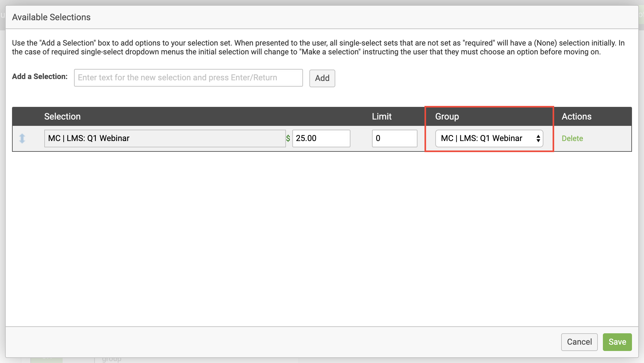Delete the MC | LMS: Q1 Webinar selection

pos(572,138)
